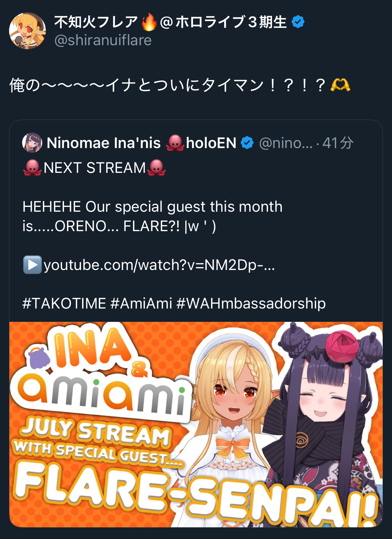The width and height of the screenshot is (392, 539).
Task: Open the @shiranuiflare handle
Action: pyautogui.click(x=103, y=40)
